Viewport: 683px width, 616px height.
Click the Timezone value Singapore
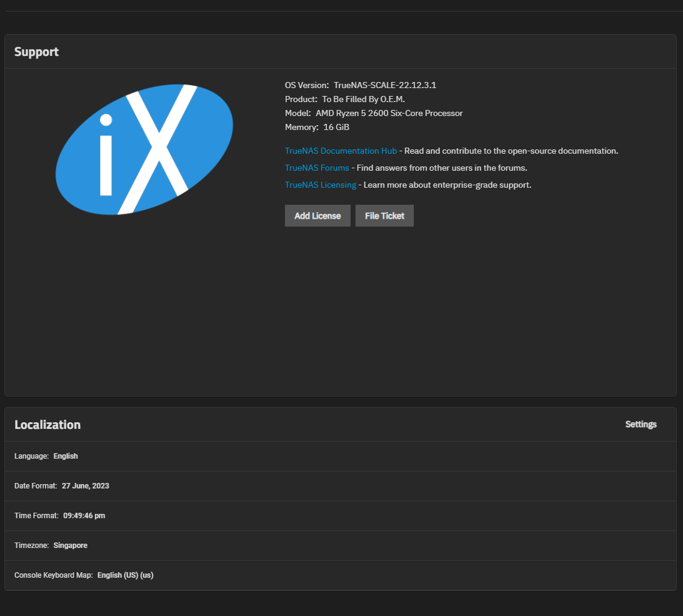tap(70, 545)
